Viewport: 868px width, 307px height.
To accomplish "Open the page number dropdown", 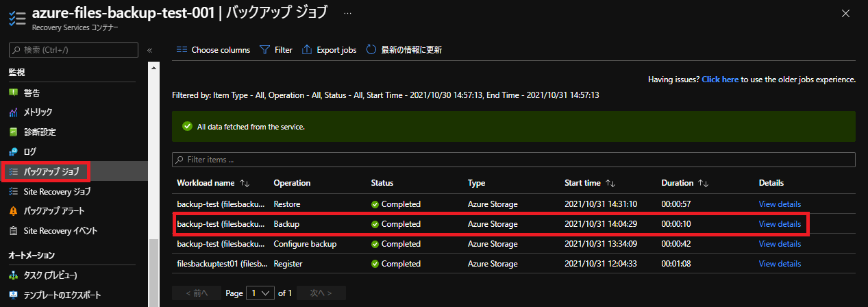I will 262,293.
